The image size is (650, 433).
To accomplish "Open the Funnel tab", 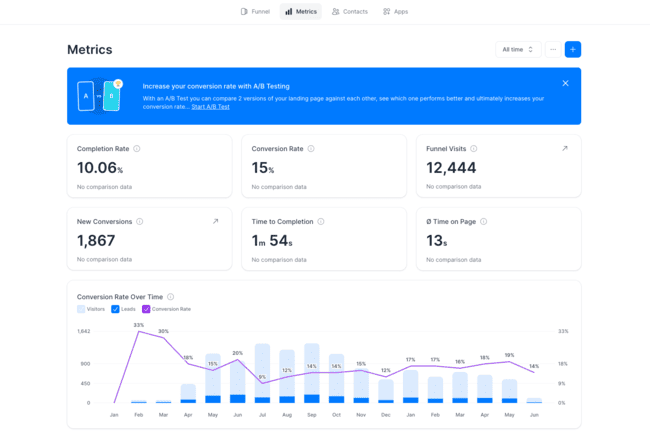I will coord(255,12).
